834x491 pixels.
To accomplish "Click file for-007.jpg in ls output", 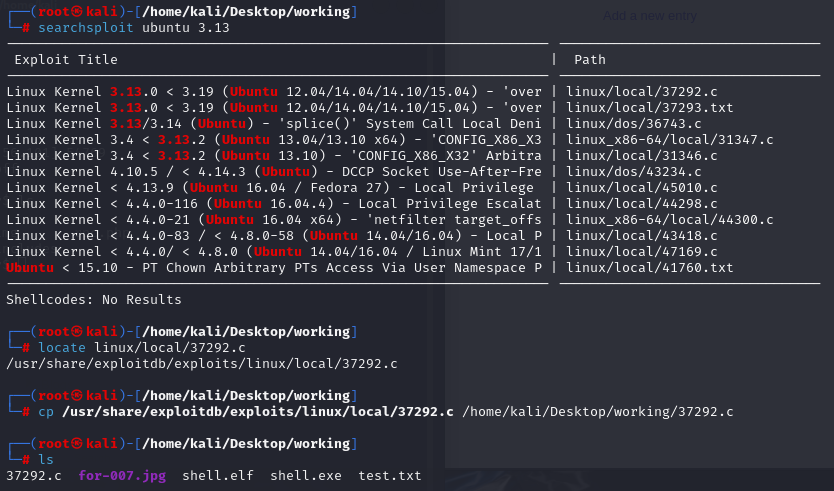I will click(122, 475).
